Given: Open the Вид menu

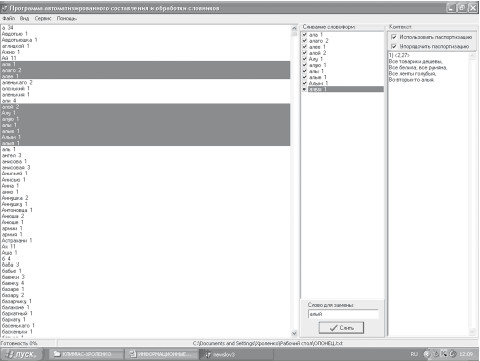Looking at the screenshot, I should [x=24, y=18].
